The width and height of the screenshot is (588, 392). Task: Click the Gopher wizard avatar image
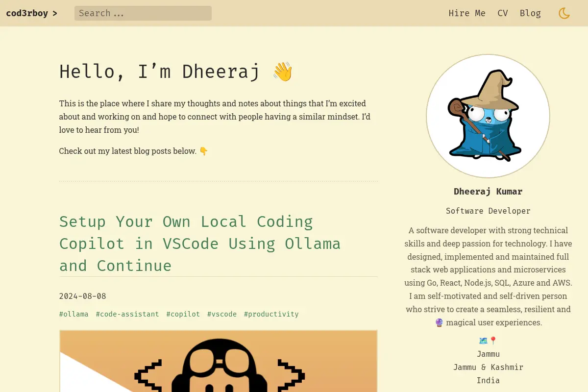(x=488, y=116)
